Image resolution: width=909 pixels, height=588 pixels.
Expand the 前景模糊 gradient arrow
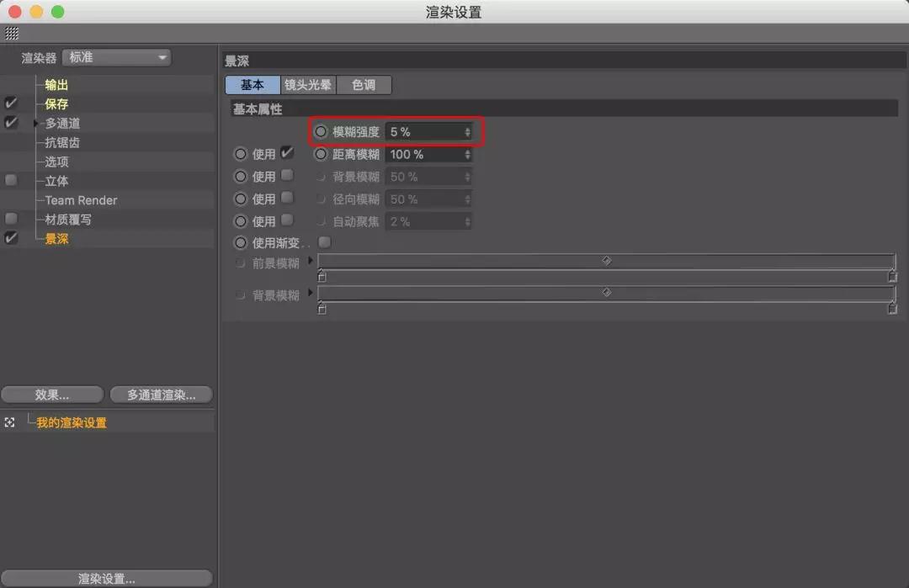click(310, 261)
